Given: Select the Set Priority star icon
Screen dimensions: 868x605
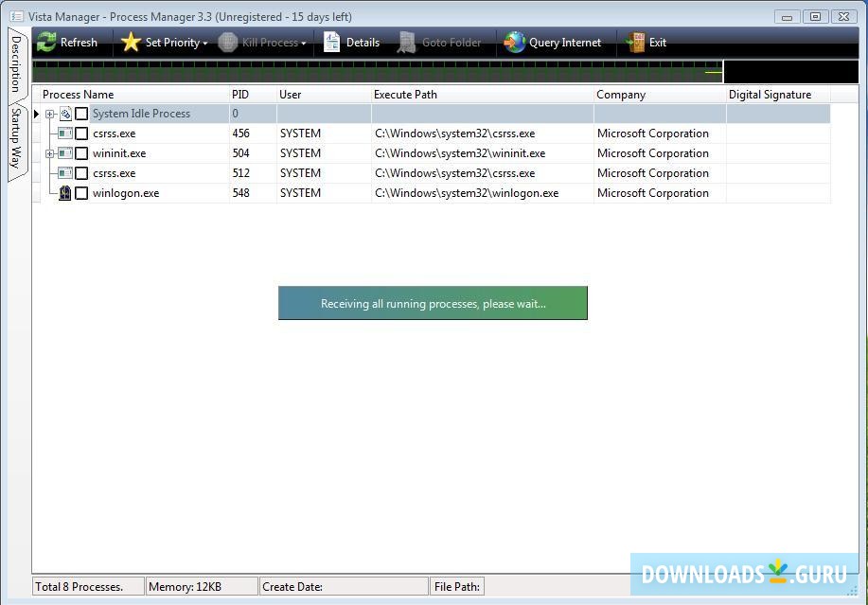Looking at the screenshot, I should pyautogui.click(x=131, y=42).
